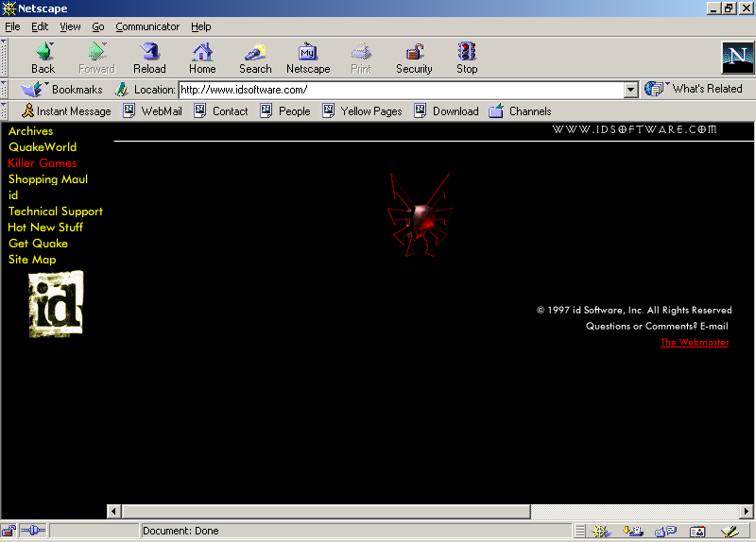Open the File menu
This screenshot has height=542, width=756.
pyautogui.click(x=12, y=27)
